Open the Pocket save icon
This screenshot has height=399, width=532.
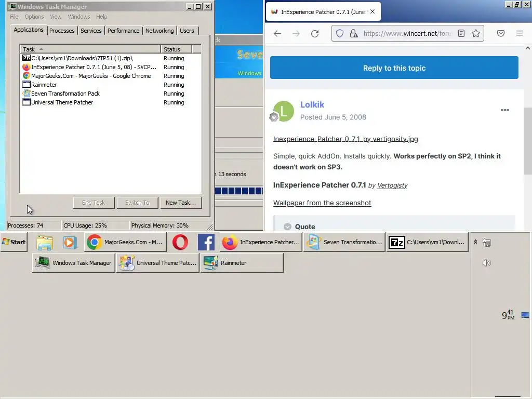point(500,33)
